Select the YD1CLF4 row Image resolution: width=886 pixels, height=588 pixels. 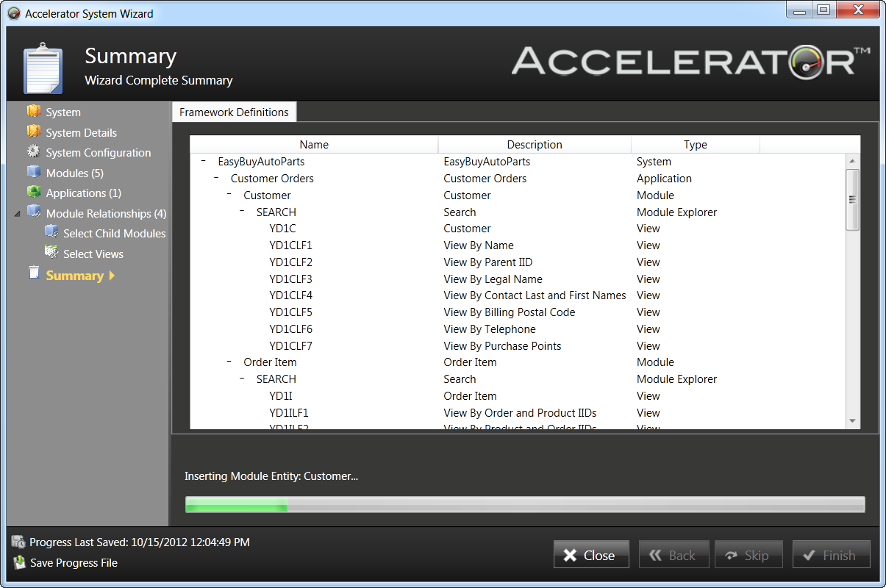[518, 295]
